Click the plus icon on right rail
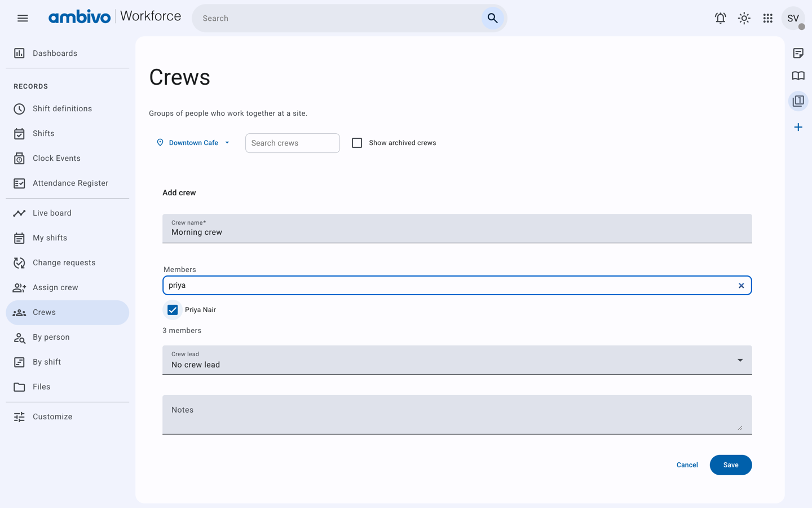Viewport: 812px width, 508px height. (798, 127)
